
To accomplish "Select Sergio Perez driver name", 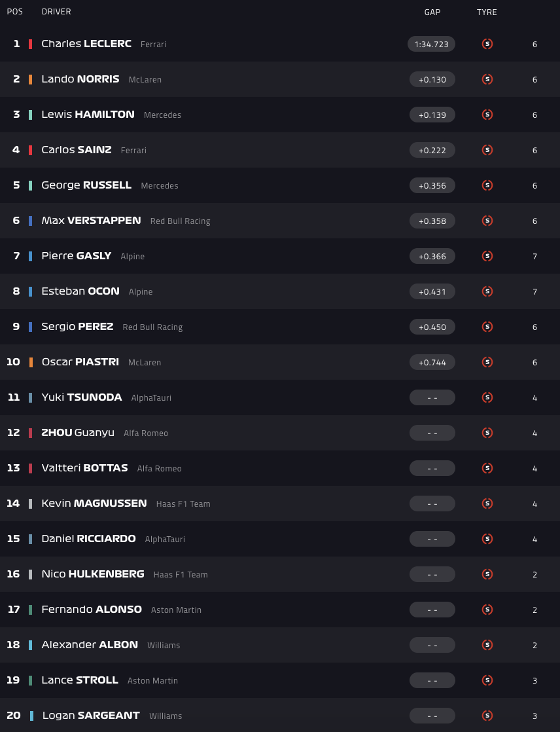I will click(x=77, y=327).
